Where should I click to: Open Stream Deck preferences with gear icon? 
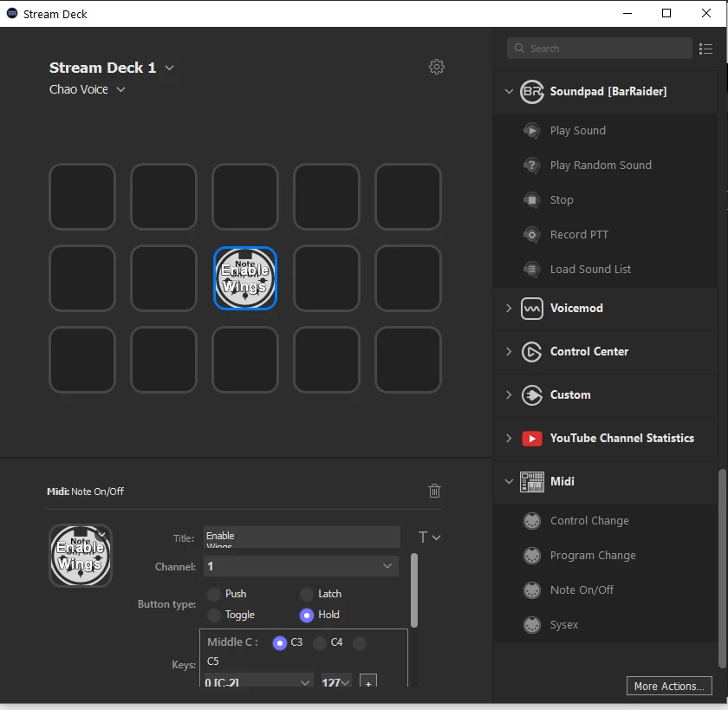[x=437, y=67]
